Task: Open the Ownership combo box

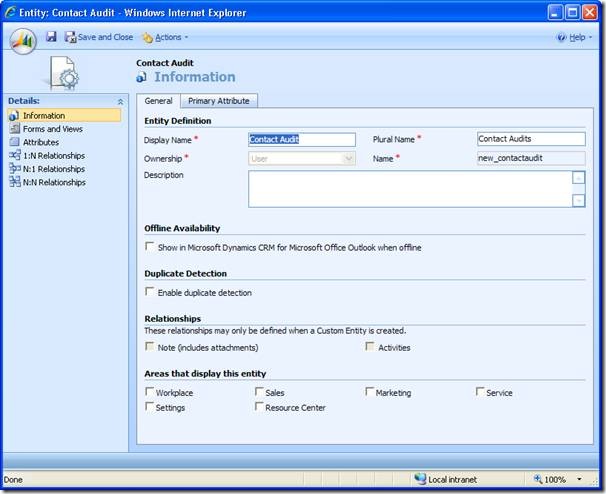Action: (x=301, y=158)
